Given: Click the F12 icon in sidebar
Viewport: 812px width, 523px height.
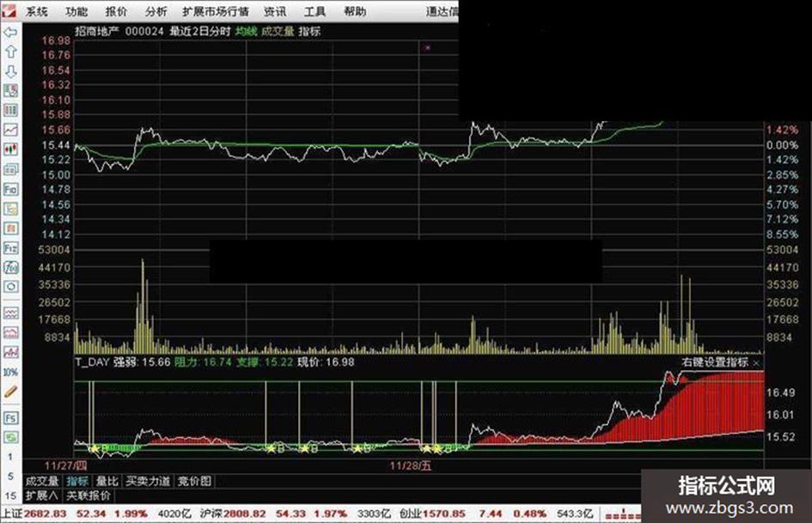Looking at the screenshot, I should pyautogui.click(x=10, y=248).
